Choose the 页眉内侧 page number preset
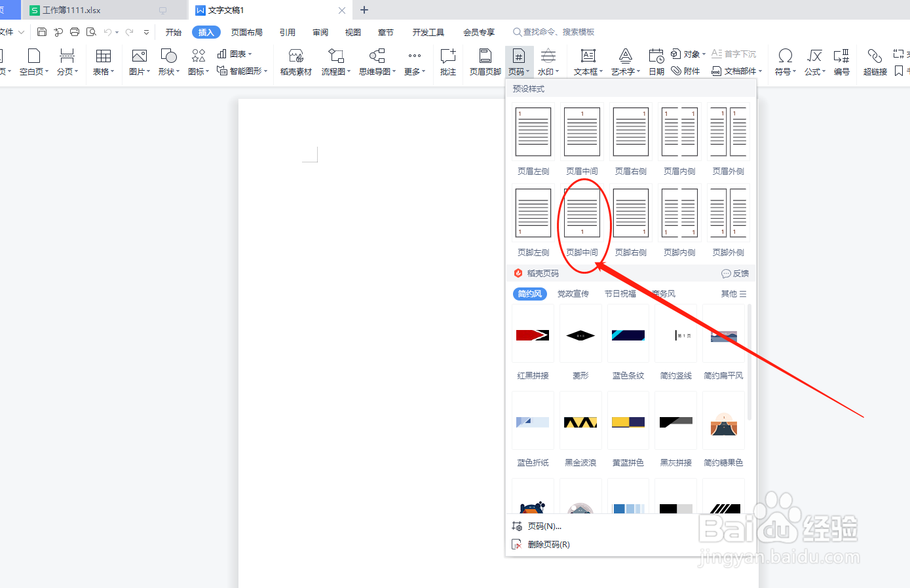Image resolution: width=910 pixels, height=588 pixels. pos(679,139)
